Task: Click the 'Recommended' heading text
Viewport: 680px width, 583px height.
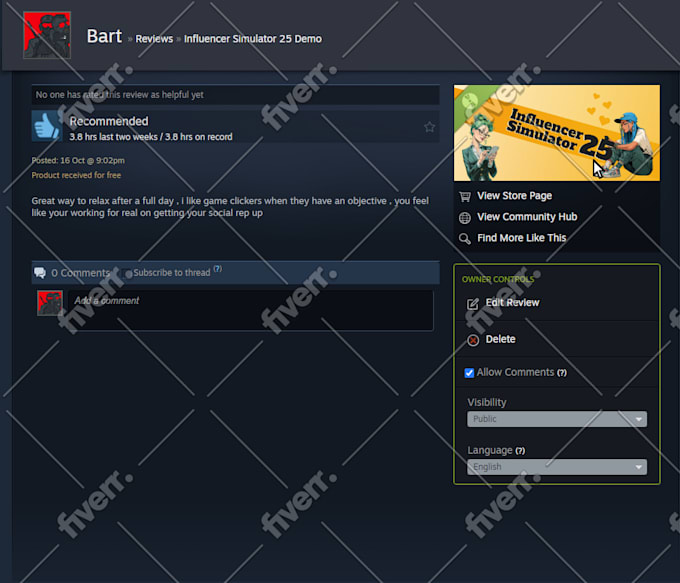Action: tap(109, 121)
